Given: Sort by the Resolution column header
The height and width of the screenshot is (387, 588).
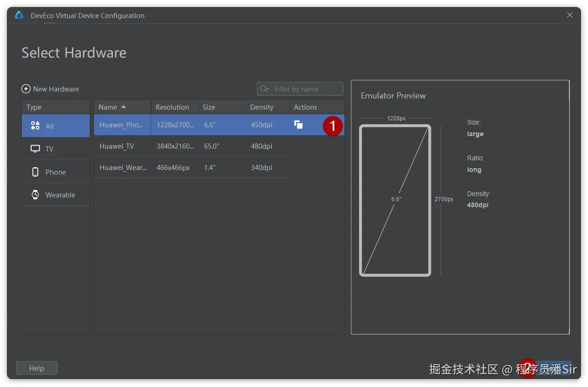Looking at the screenshot, I should [x=175, y=107].
